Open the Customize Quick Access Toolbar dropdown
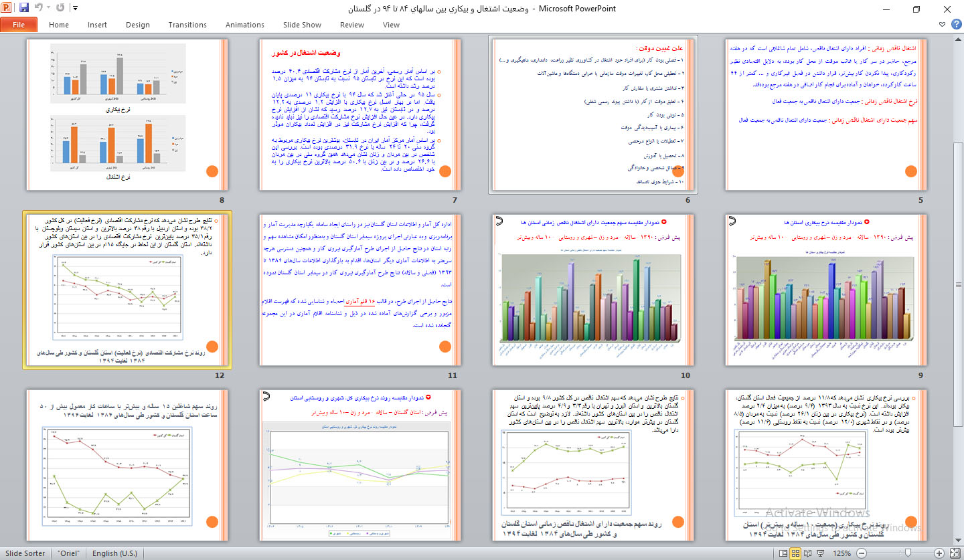The image size is (964, 560). pyautogui.click(x=74, y=8)
